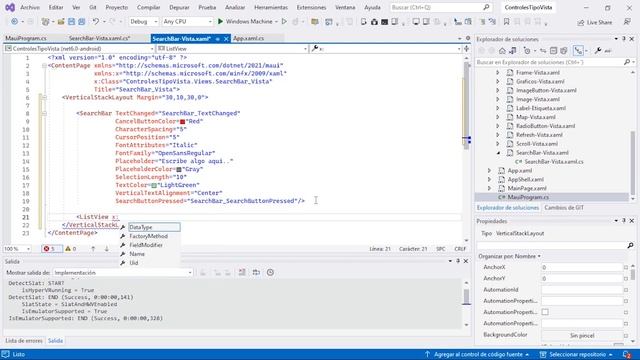Click the red color swatch beside "Red"
This screenshot has height=360, width=640.
pos(182,122)
